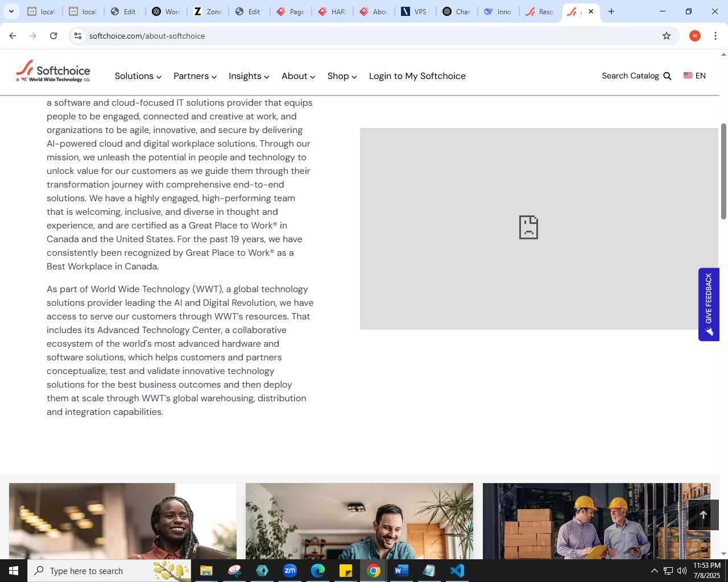Click the page vertical scrollbar thumb
The image size is (728, 582).
pyautogui.click(x=723, y=171)
